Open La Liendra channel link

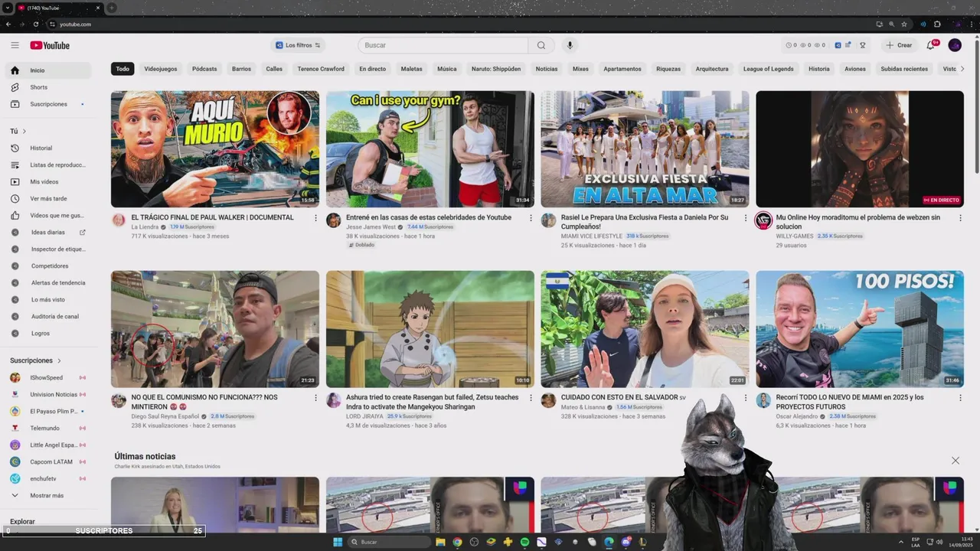145,227
